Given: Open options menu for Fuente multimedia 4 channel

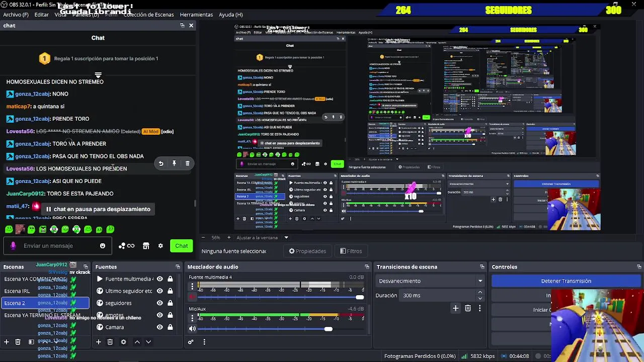Looking at the screenshot, I should tap(192, 286).
